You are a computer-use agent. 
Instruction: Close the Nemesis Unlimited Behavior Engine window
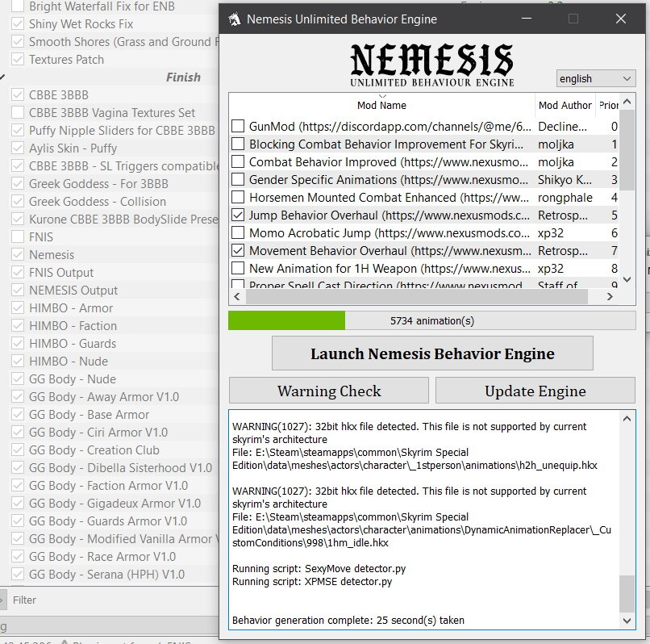click(x=621, y=19)
